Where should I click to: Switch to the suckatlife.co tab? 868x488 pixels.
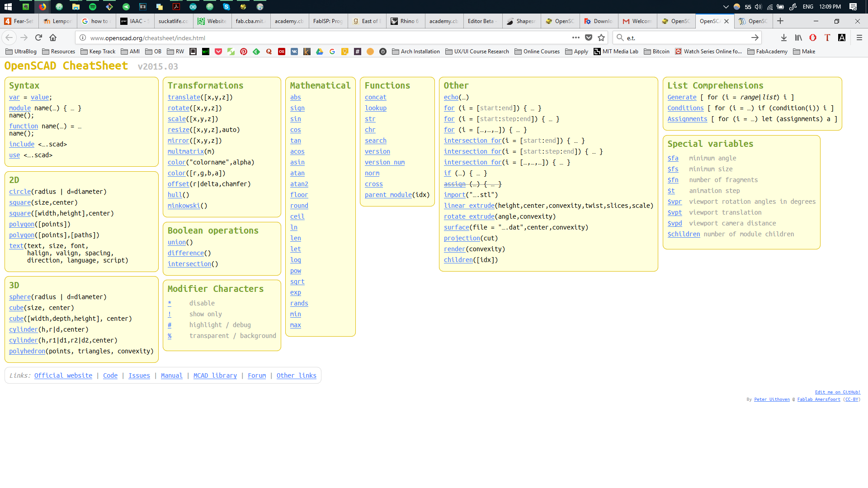[x=173, y=21]
